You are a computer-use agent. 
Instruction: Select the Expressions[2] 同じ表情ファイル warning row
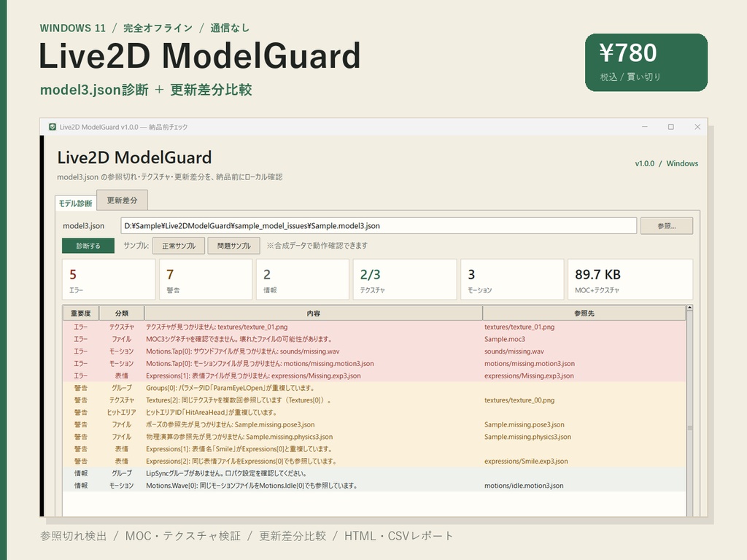tap(374, 461)
